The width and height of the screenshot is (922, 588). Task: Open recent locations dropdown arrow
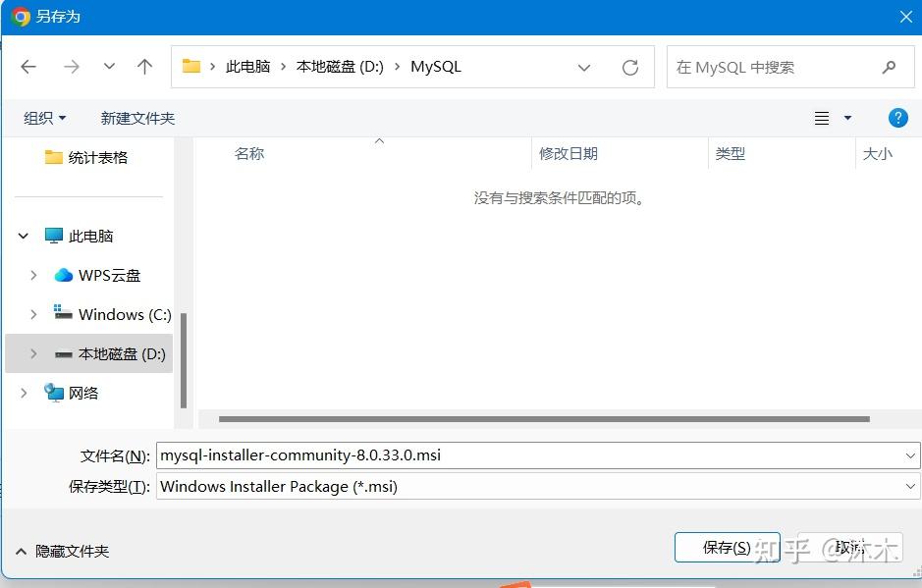point(109,66)
